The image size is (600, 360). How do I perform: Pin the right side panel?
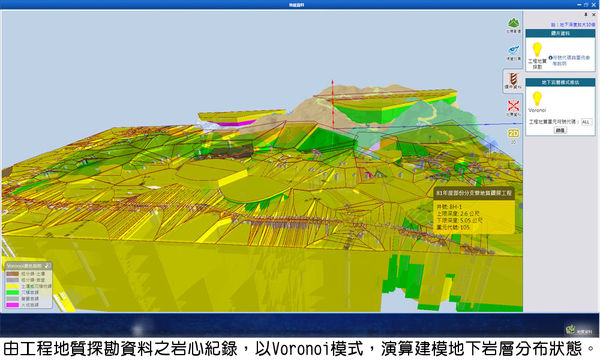pos(585,15)
